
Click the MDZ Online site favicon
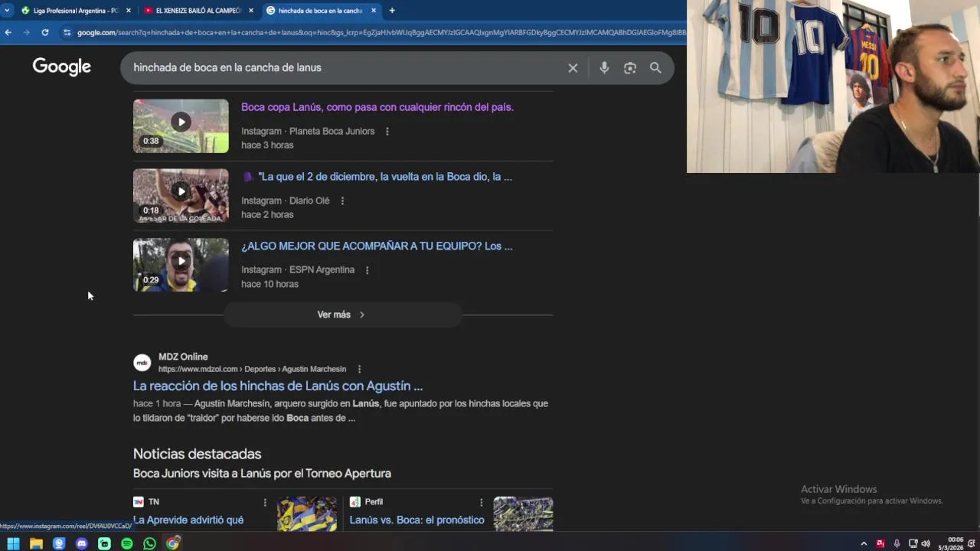[x=142, y=363]
